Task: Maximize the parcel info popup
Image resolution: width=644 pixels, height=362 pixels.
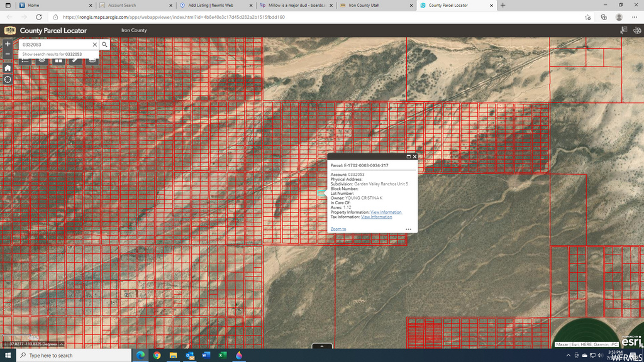Action: (408, 156)
